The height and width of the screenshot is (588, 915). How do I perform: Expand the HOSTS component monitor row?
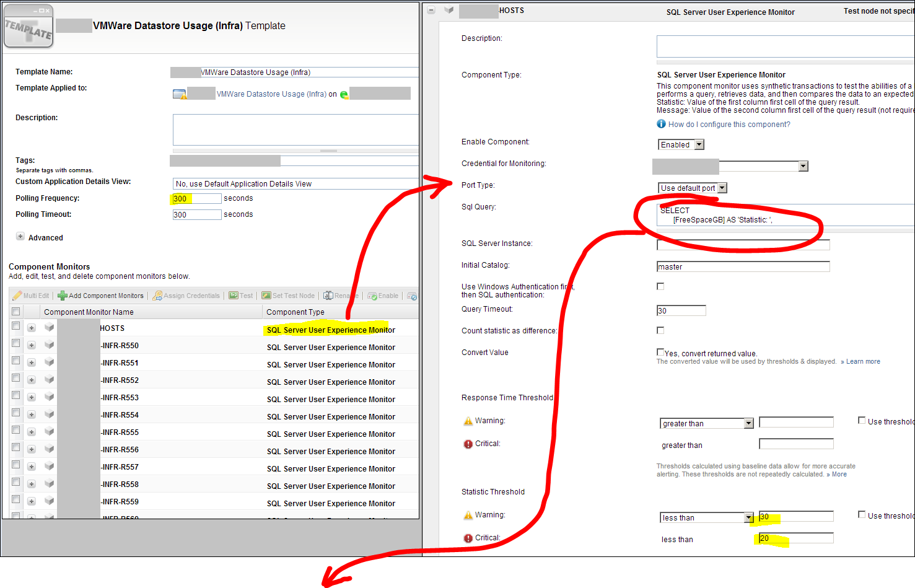[32, 328]
